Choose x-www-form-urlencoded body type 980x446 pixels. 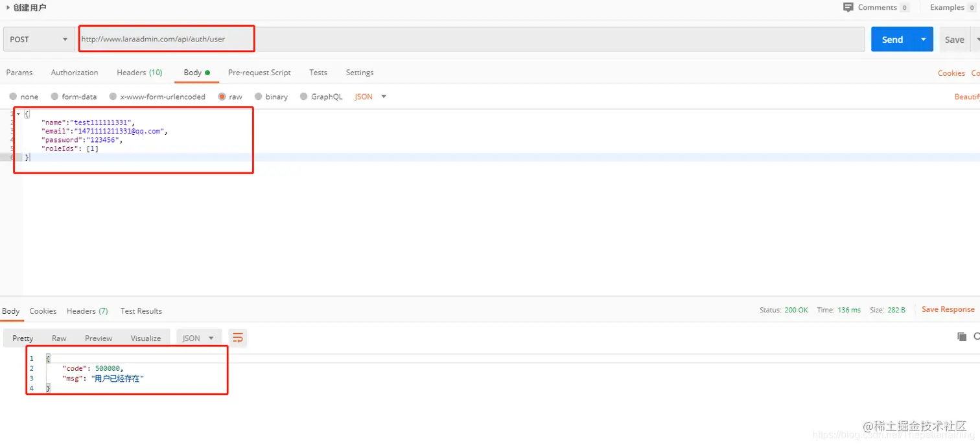click(113, 97)
